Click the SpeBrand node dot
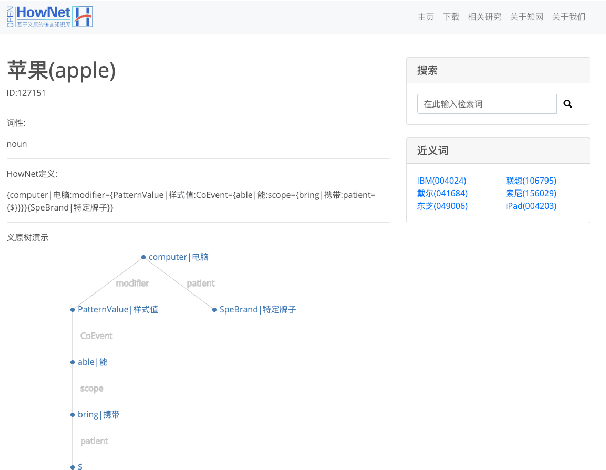 coord(214,310)
